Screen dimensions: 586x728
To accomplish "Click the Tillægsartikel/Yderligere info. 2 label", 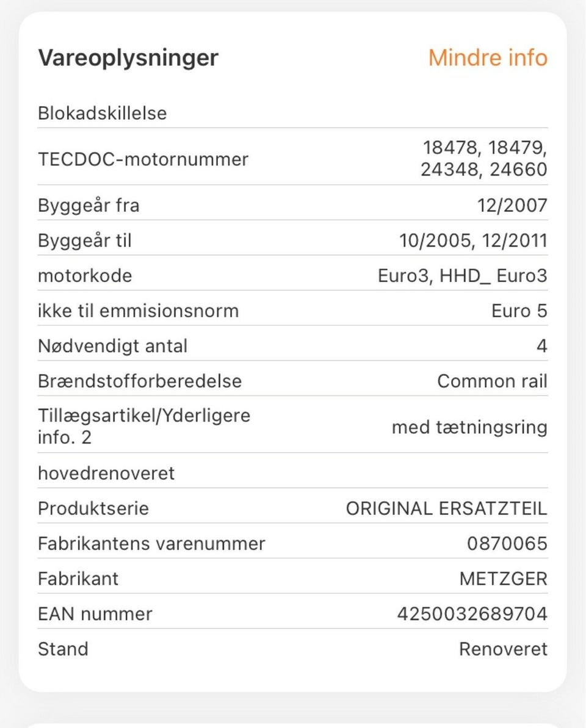I will [144, 426].
